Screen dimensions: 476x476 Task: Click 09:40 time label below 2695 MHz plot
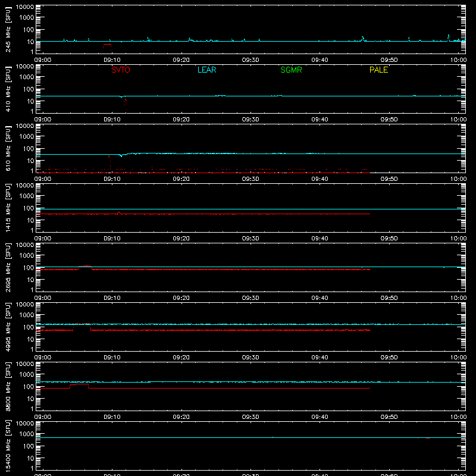click(x=320, y=298)
